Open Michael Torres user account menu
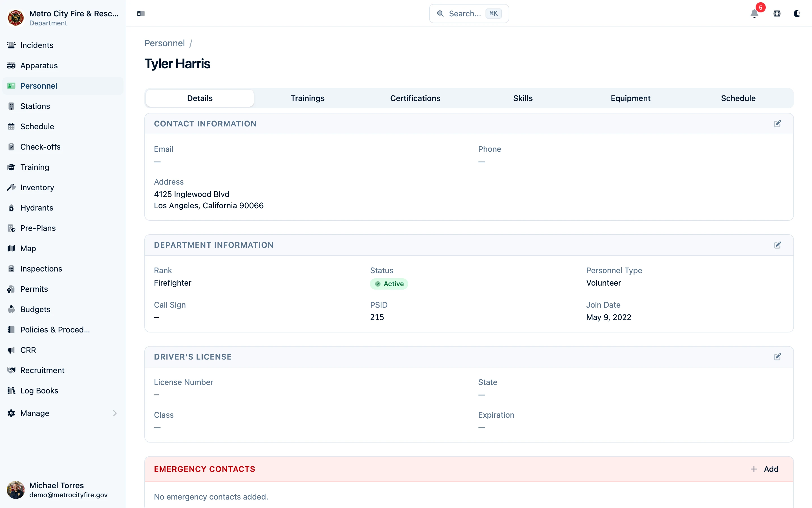This screenshot has width=812, height=508. (63, 490)
